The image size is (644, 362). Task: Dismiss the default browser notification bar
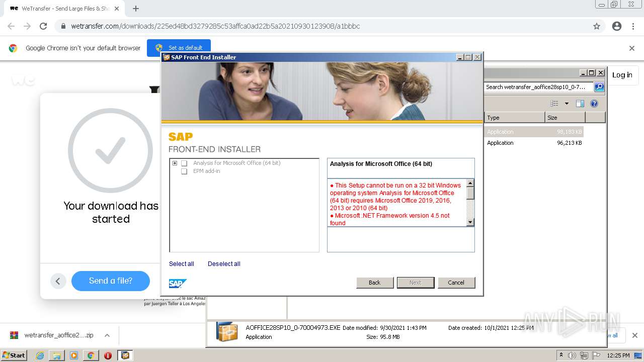coord(632,48)
